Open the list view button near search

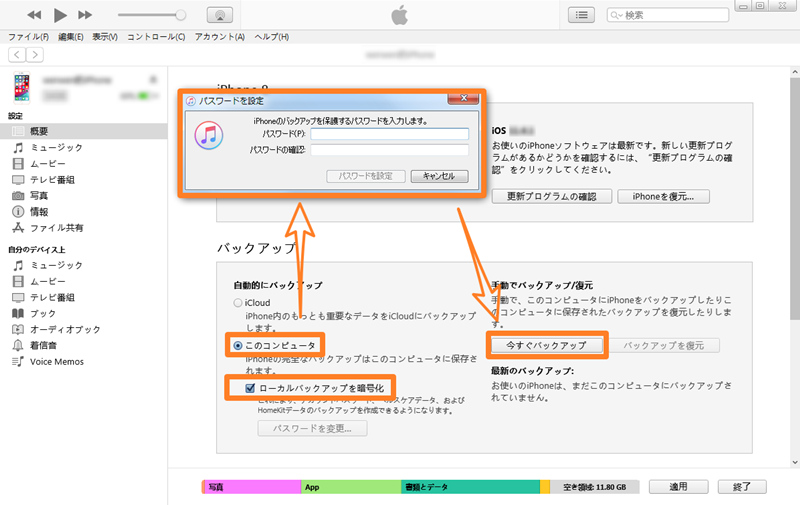point(581,15)
